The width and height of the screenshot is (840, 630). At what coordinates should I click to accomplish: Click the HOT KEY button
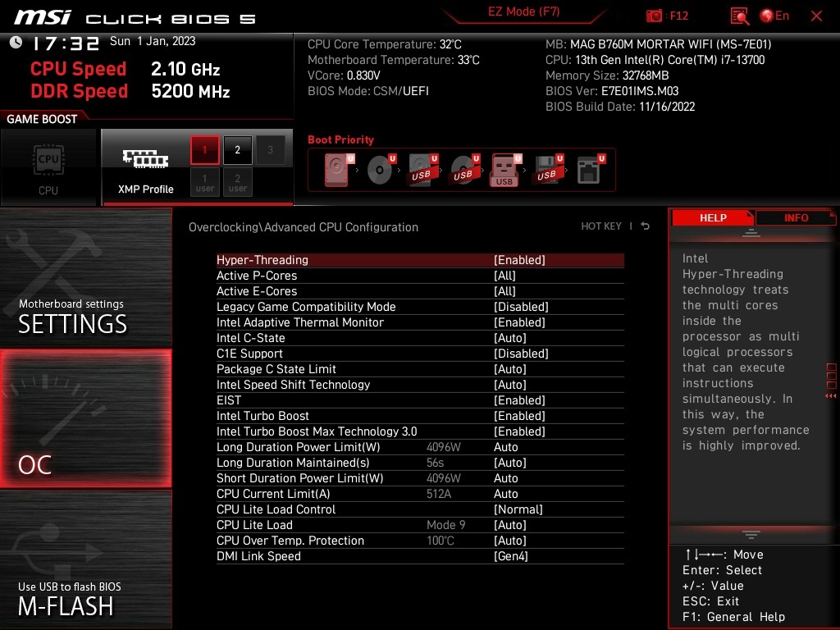click(x=601, y=226)
